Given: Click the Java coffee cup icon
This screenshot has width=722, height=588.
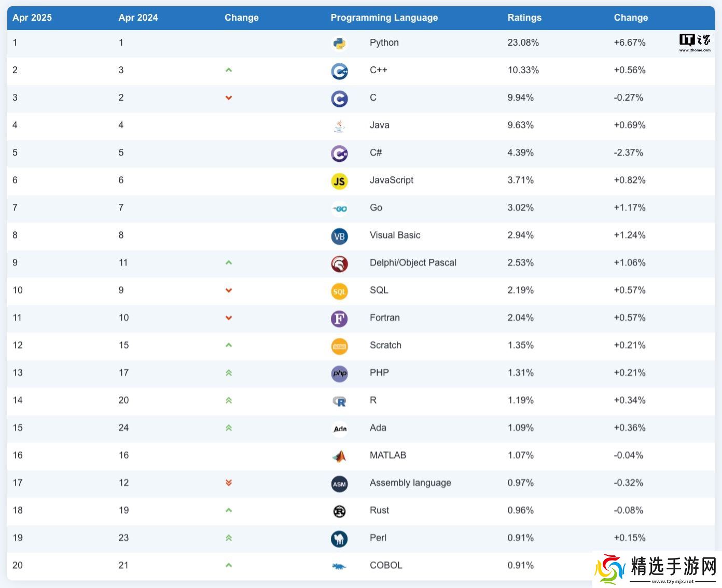Looking at the screenshot, I should [x=339, y=126].
